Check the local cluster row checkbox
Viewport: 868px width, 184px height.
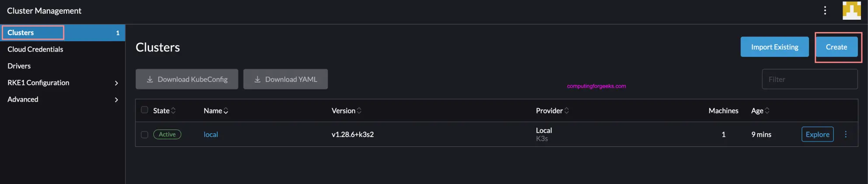(145, 134)
